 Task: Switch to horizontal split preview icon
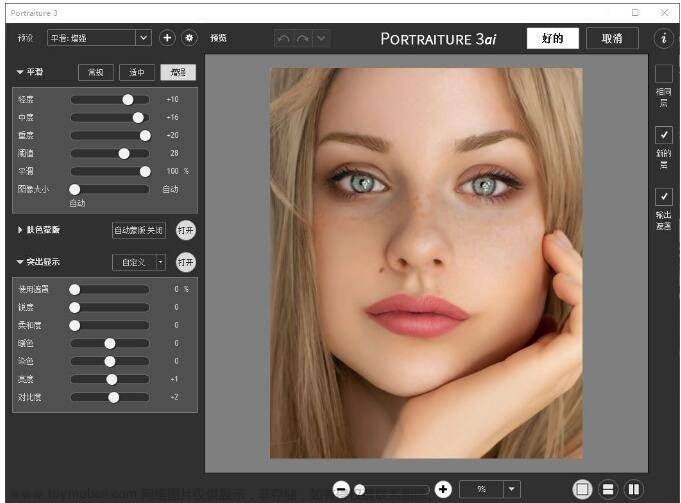pyautogui.click(x=608, y=490)
